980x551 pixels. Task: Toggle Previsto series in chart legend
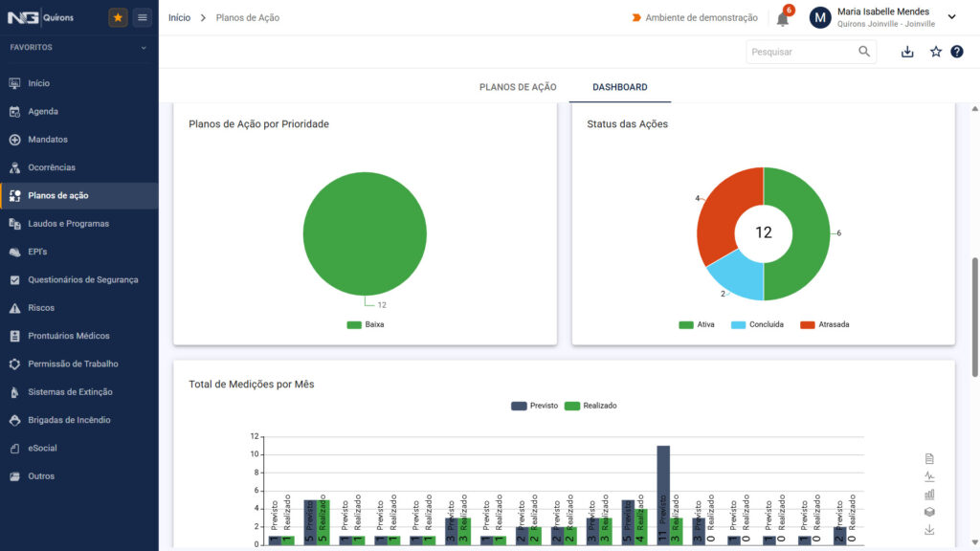coord(534,406)
